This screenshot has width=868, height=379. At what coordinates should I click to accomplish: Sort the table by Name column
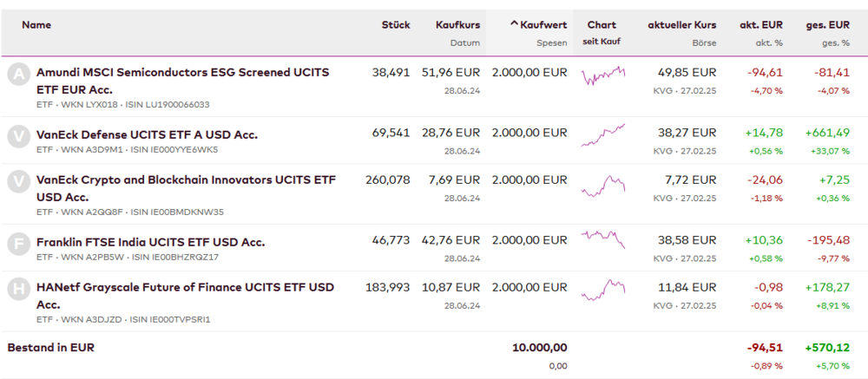coord(36,25)
